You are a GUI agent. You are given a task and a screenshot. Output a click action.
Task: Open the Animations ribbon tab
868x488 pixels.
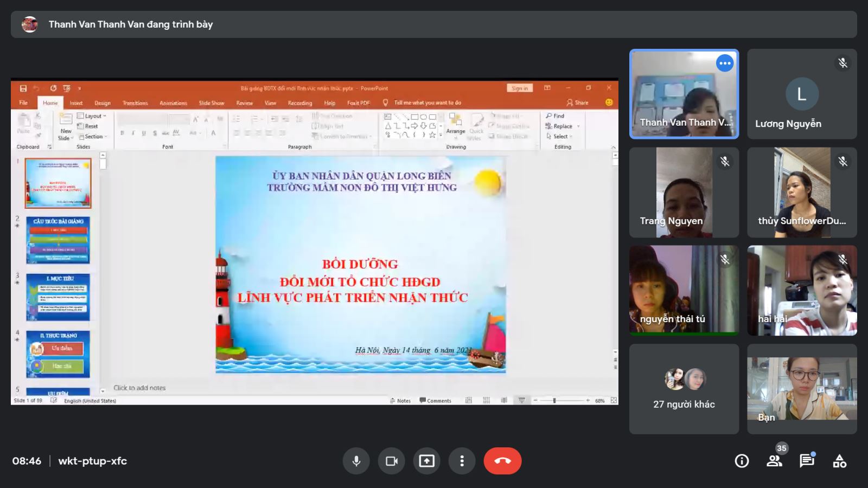coord(173,103)
